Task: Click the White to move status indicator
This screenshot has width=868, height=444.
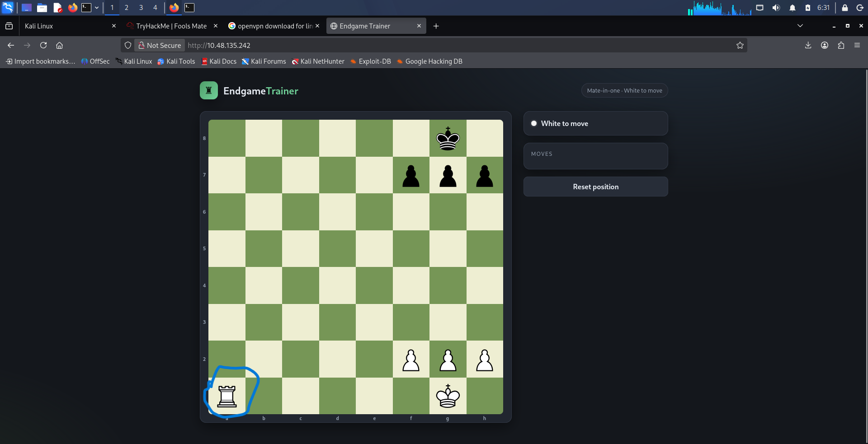Action: click(x=595, y=123)
